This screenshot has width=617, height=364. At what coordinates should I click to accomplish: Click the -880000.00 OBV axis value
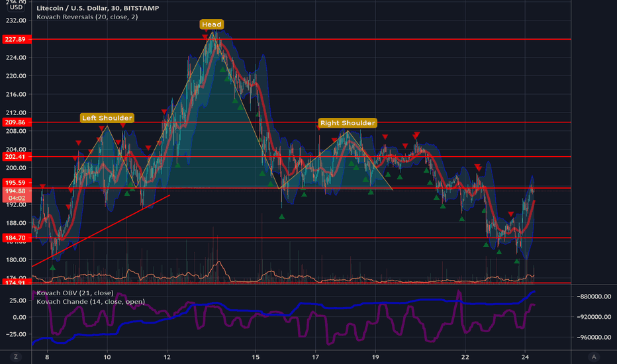click(x=594, y=296)
